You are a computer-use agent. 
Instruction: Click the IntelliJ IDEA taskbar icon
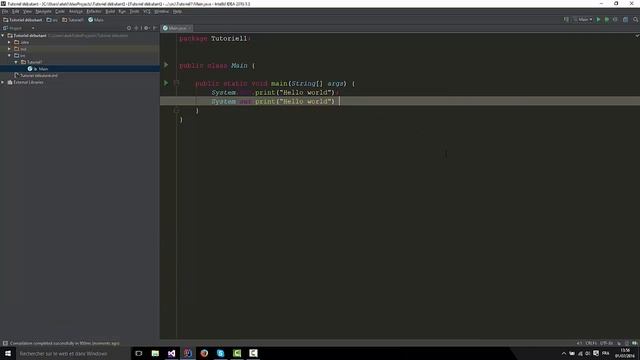pos(188,353)
